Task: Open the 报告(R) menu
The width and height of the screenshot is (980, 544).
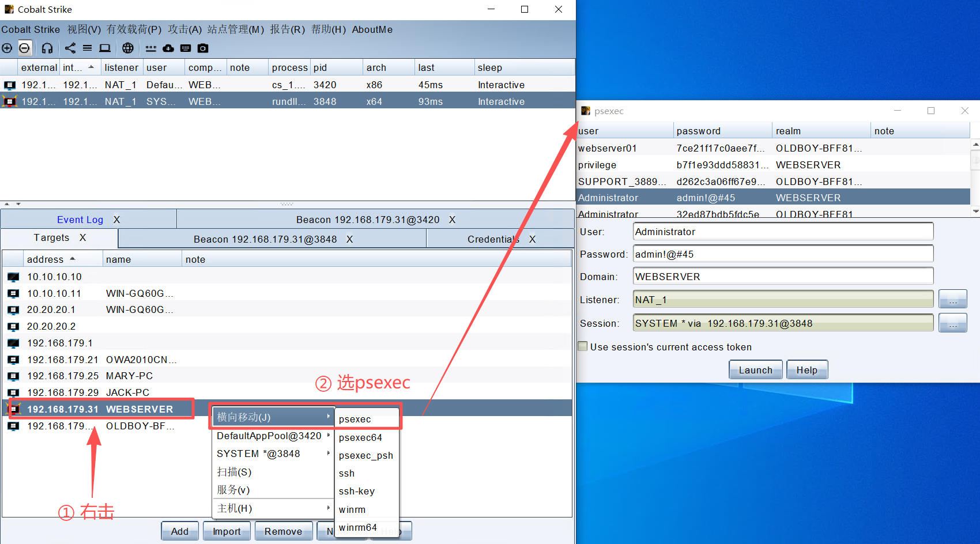Action: coord(288,29)
